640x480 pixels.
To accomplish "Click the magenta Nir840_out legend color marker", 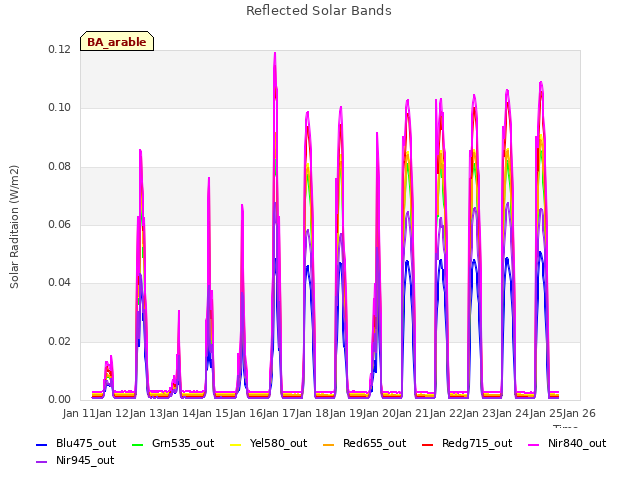I will tap(534, 444).
